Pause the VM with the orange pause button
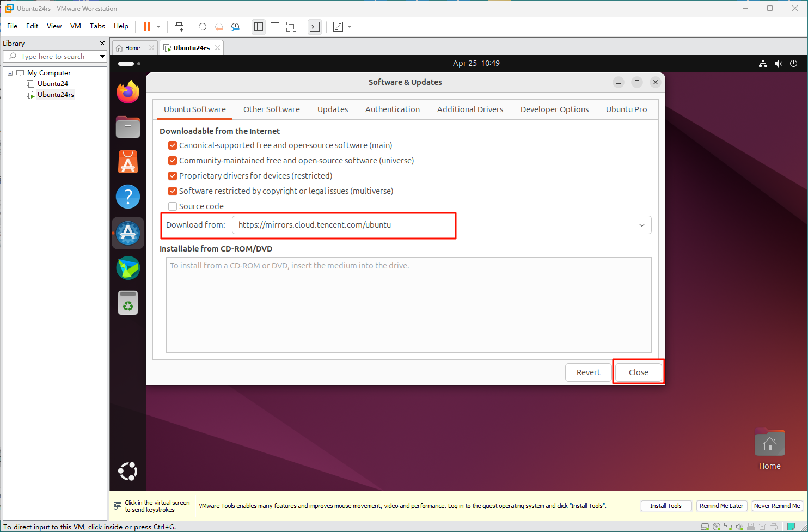Screen dimensions: 808x532 click(146, 26)
